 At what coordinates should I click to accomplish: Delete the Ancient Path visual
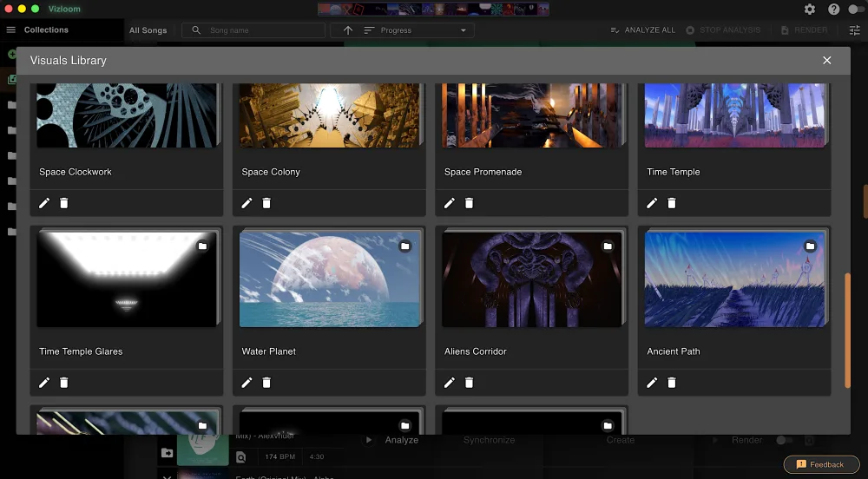672,383
